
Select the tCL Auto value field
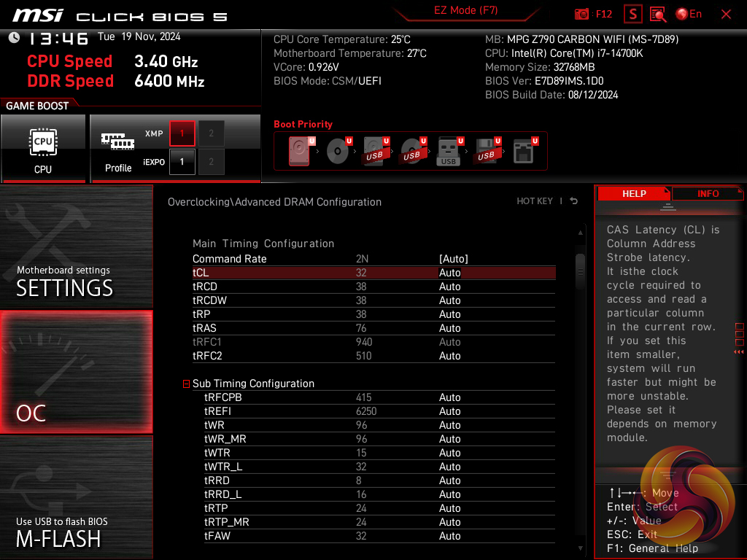pyautogui.click(x=449, y=273)
